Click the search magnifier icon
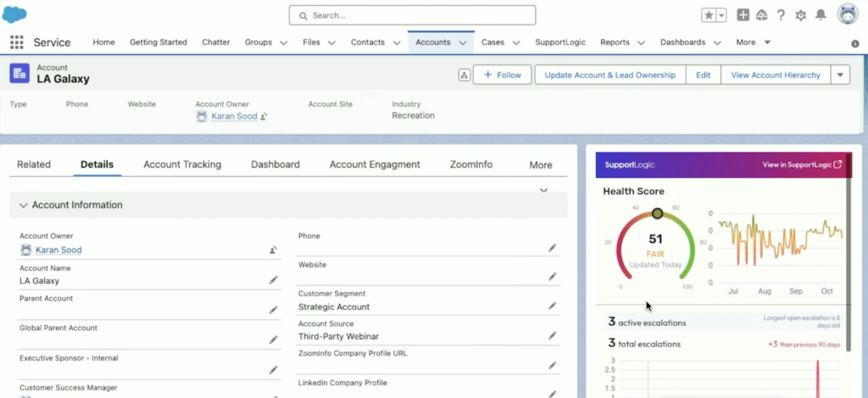This screenshot has height=398, width=868. coord(303,15)
